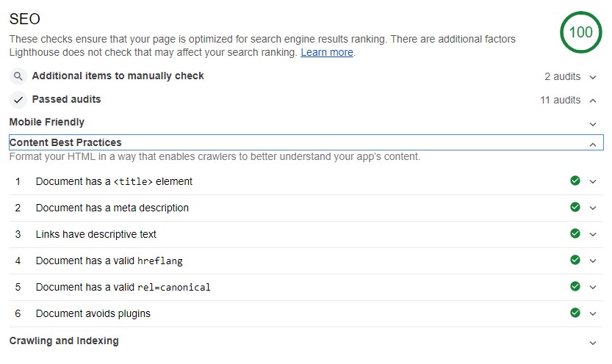Click green pass icon for rel=canonical audit
This screenshot has height=364, width=612.
575,286
